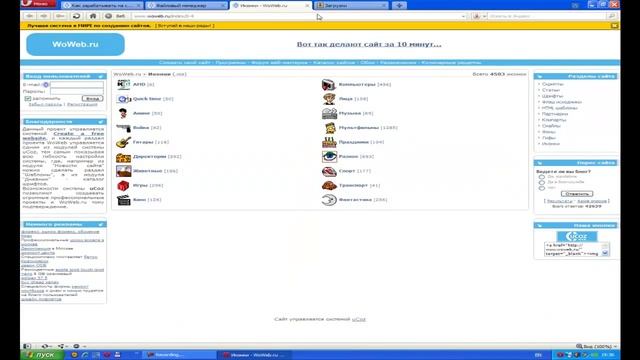Reload the page with browser refresh icon
The height and width of the screenshot is (360, 640).
tap(76, 16)
